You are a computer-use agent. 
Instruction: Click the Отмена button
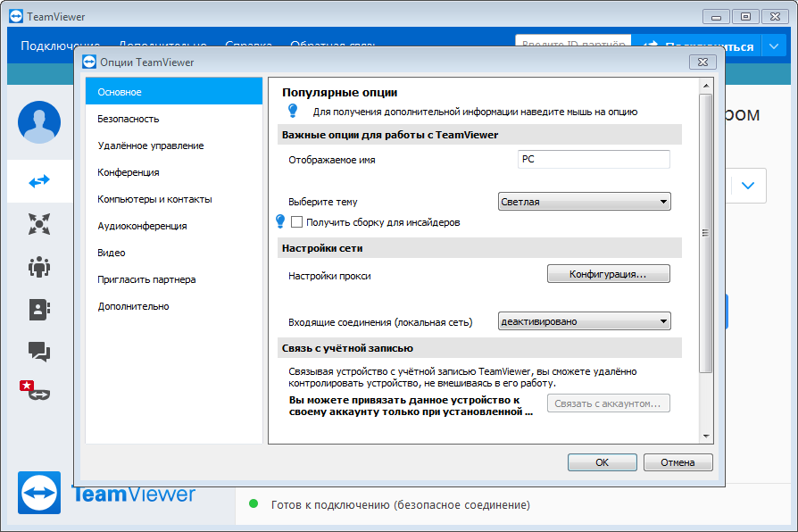pos(677,462)
